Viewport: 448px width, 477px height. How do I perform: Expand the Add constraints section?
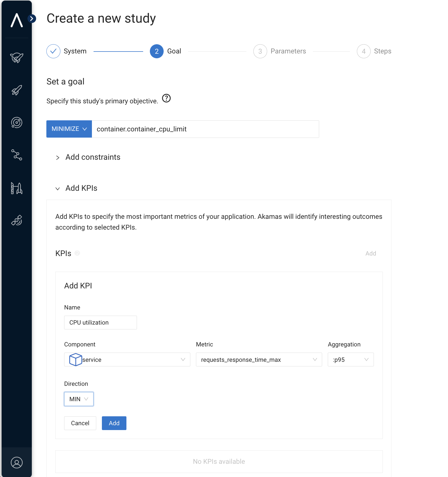click(93, 157)
